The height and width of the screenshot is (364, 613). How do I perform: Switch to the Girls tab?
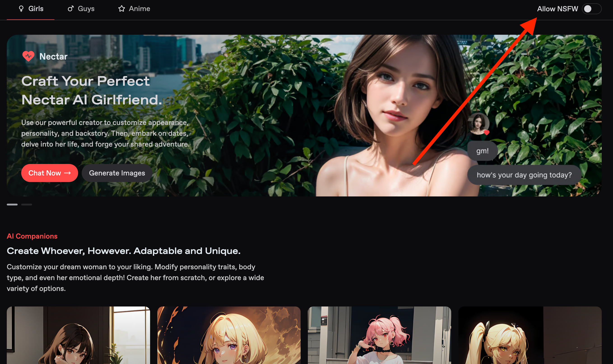point(36,9)
